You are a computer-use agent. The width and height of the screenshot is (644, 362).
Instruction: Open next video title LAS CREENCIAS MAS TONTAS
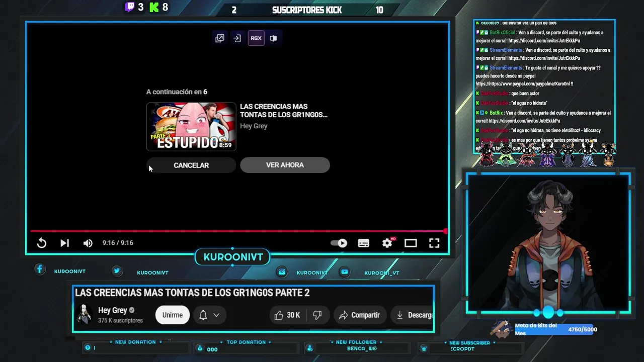[x=284, y=111]
